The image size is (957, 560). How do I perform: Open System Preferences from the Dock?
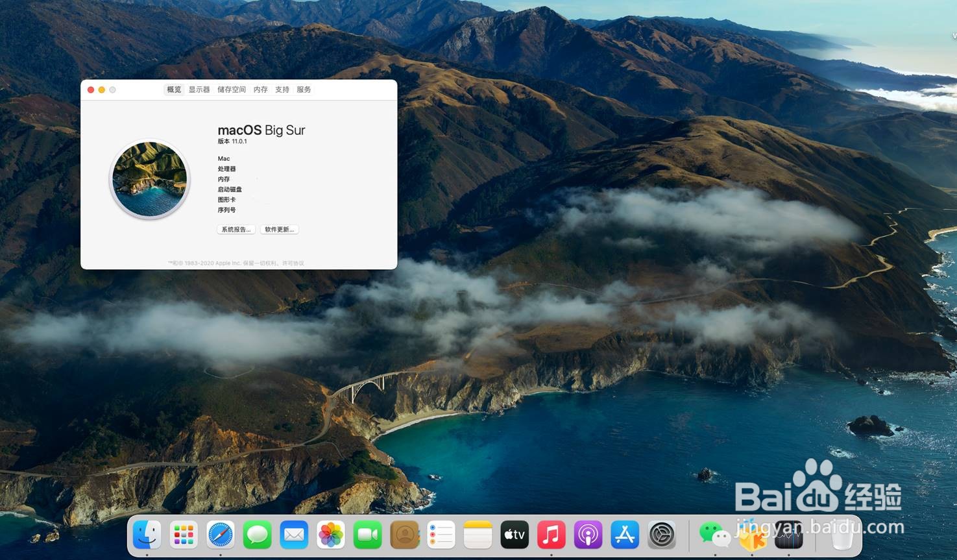point(662,535)
